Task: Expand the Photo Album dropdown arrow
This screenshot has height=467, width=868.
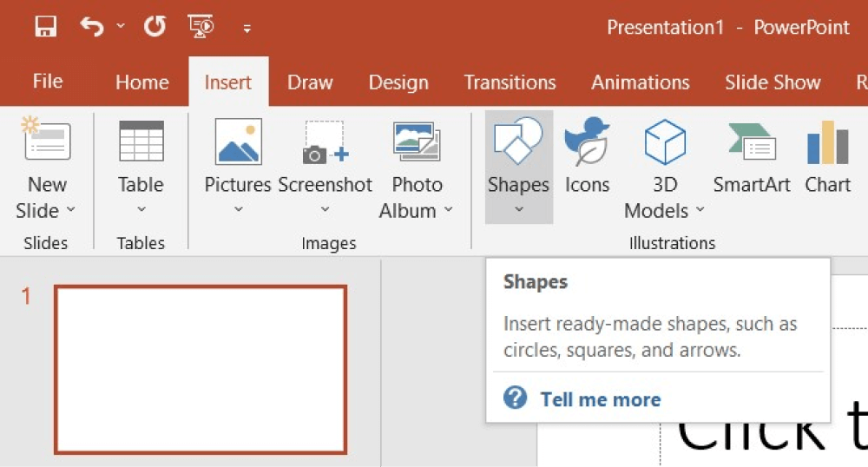Action: pyautogui.click(x=449, y=210)
